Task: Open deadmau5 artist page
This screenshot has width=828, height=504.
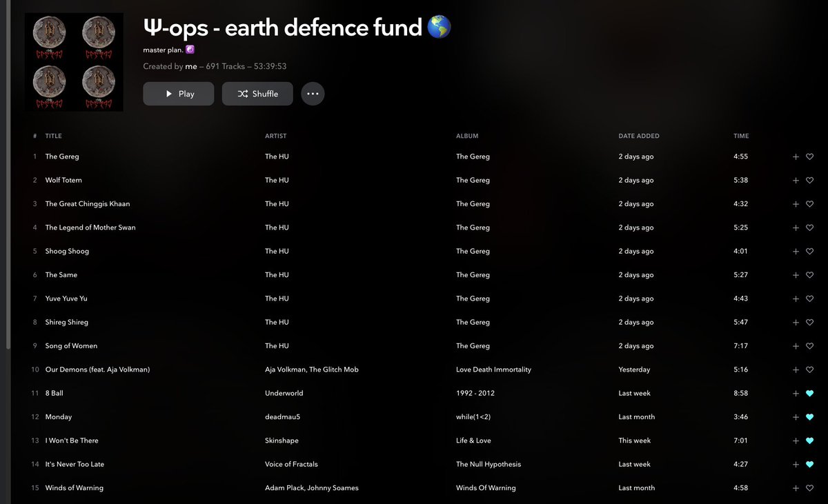Action: 281,417
